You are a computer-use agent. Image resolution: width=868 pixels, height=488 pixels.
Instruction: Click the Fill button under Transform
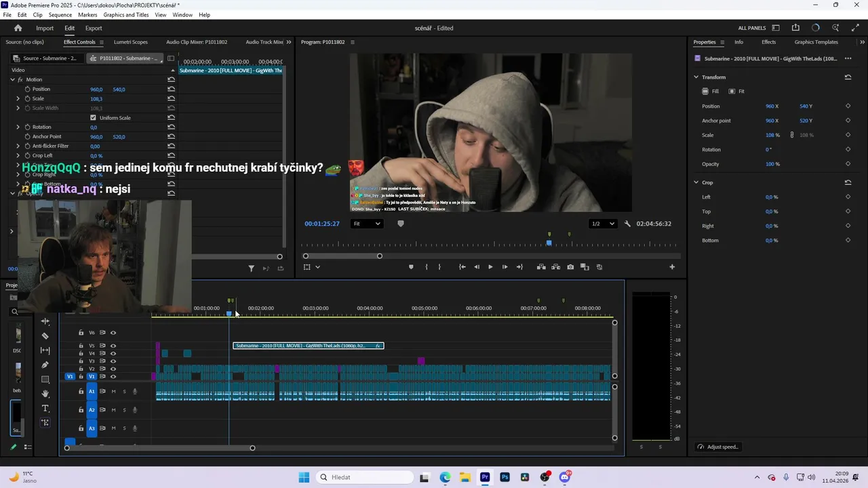point(711,91)
